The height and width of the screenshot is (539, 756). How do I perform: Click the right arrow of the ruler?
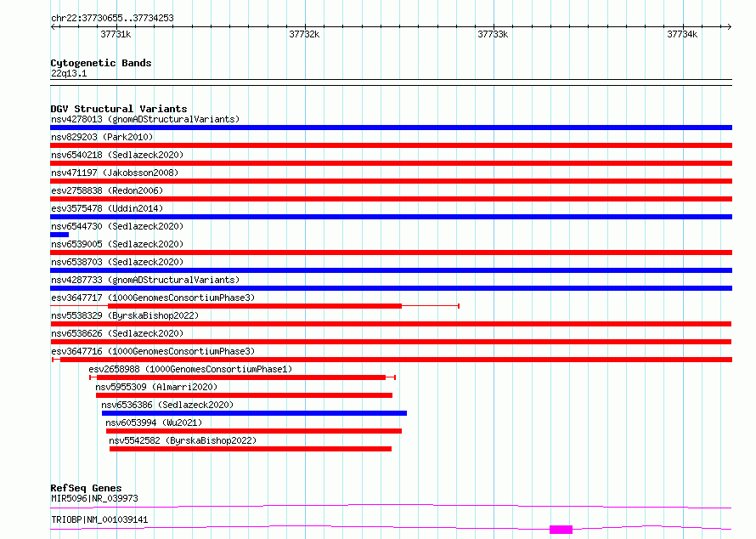[729, 26]
